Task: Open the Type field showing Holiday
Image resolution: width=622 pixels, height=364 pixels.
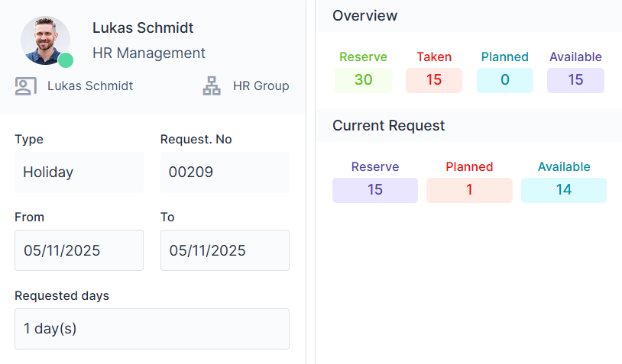Action: [x=79, y=172]
